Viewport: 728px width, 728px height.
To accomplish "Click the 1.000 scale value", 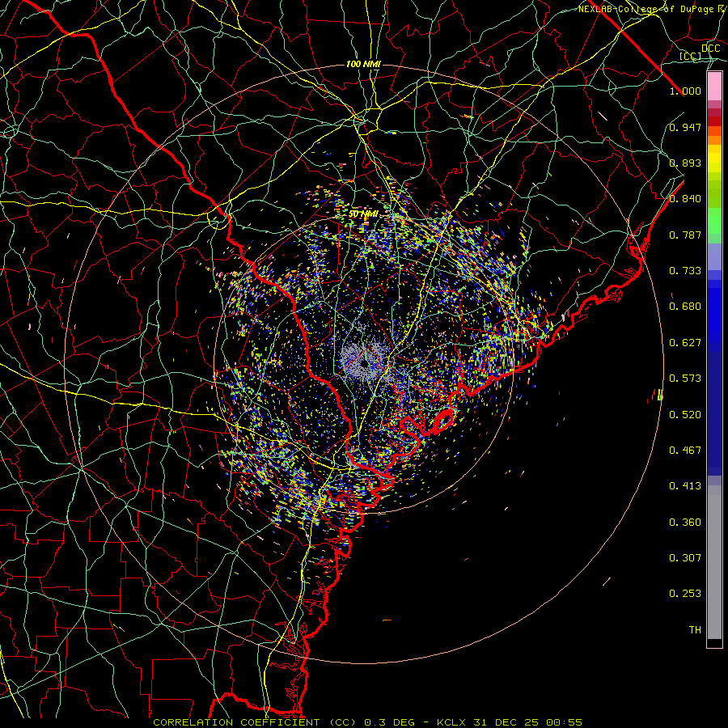I will click(x=685, y=91).
